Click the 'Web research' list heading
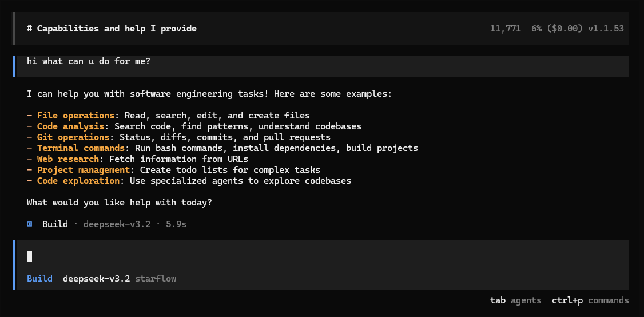The image size is (644, 317). [x=68, y=159]
